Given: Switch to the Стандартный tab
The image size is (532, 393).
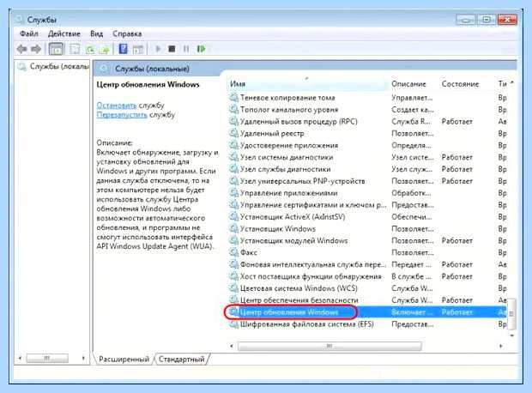Looking at the screenshot, I should [x=182, y=359].
